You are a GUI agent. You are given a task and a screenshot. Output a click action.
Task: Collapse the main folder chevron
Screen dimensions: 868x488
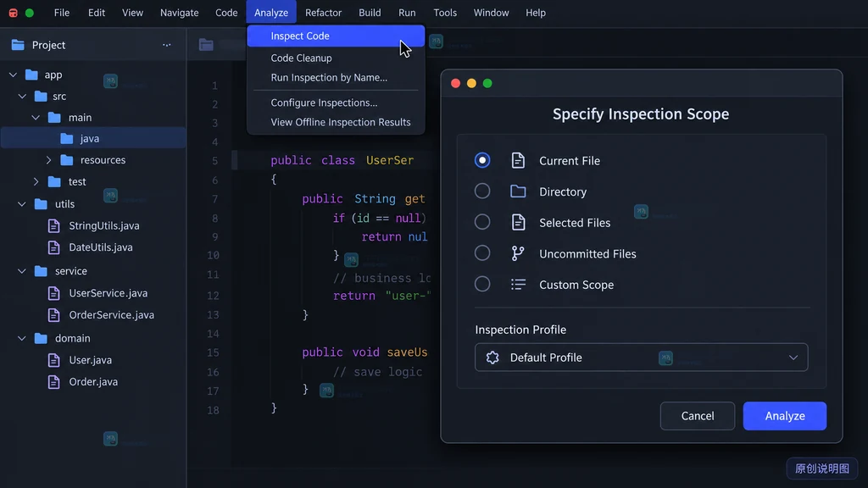[x=36, y=117]
